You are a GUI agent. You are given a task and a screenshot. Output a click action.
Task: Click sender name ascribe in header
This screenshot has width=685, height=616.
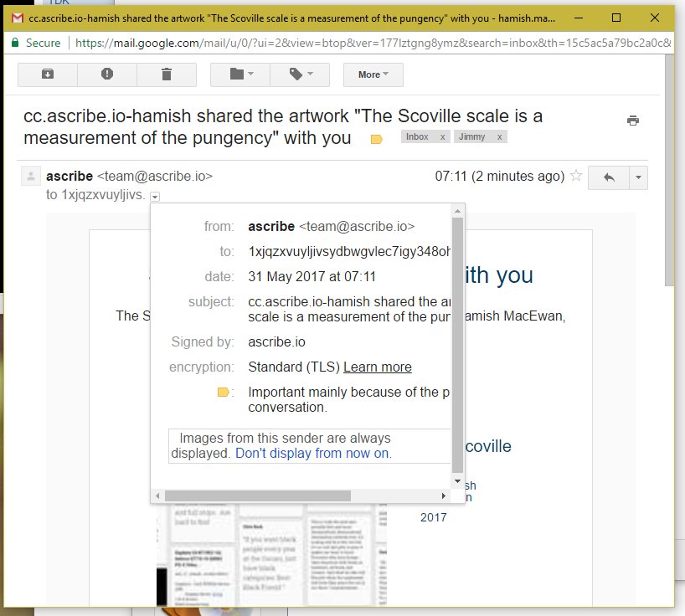(70, 176)
